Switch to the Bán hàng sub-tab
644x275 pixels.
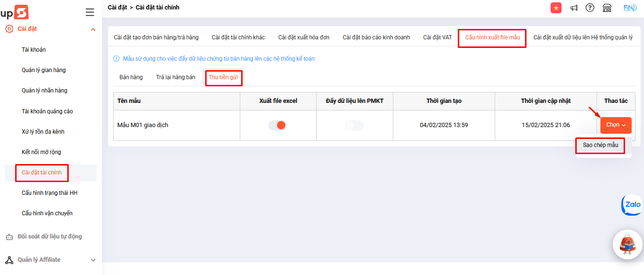point(131,77)
